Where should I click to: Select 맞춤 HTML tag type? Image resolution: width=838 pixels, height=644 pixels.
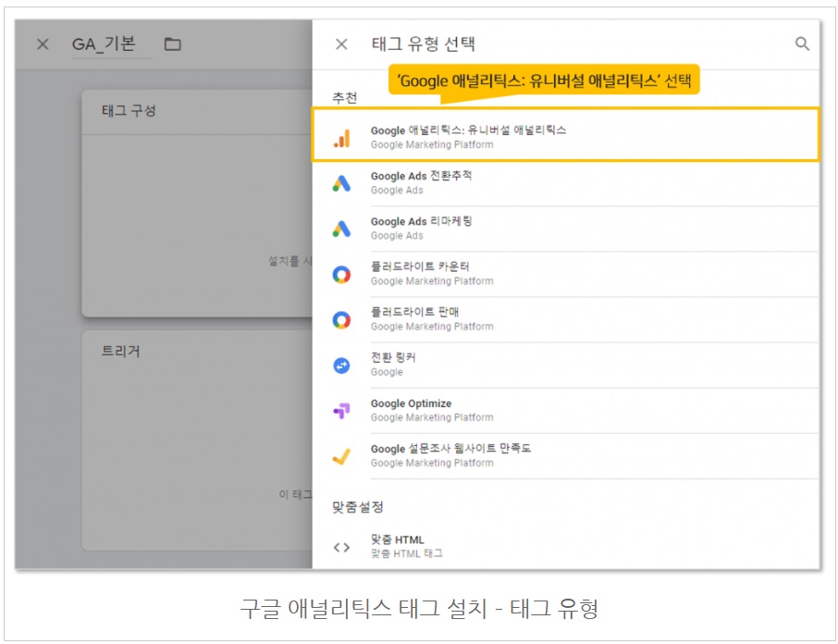pyautogui.click(x=565, y=547)
